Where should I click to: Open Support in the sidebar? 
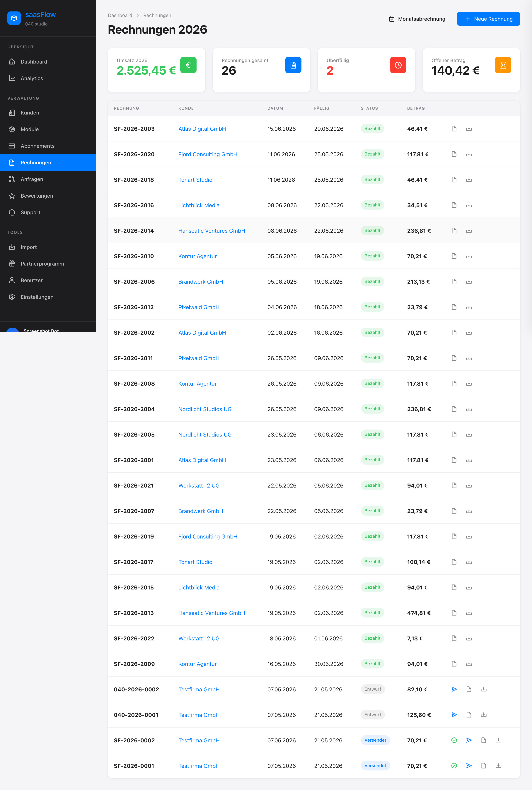tap(48, 212)
